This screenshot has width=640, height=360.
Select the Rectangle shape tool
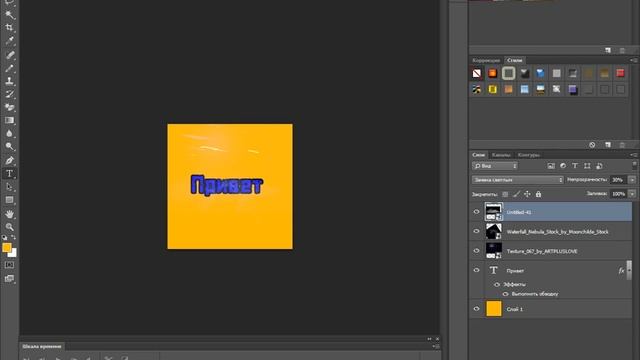click(x=9, y=200)
